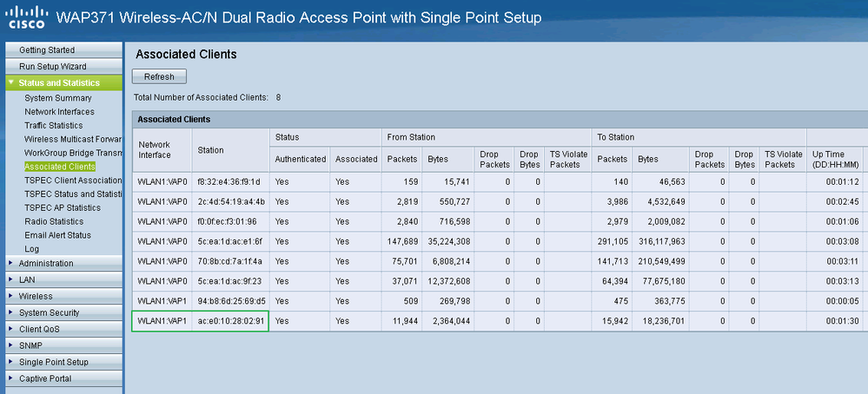Click bytes value 4,532,649
The height and width of the screenshot is (394, 868).
666,201
